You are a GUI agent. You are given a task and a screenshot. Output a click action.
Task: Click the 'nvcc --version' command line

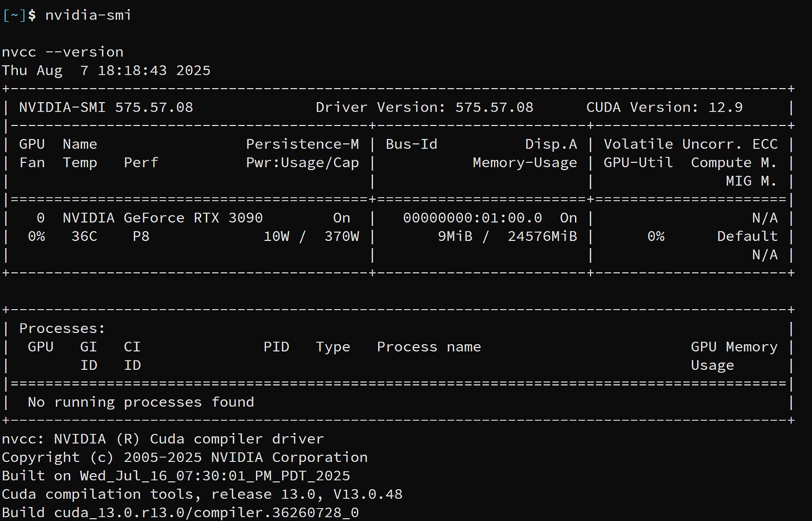62,52
